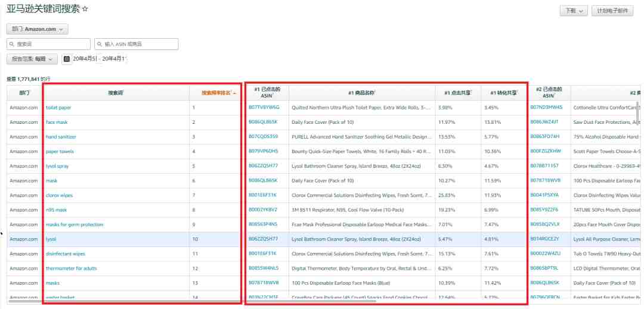The image size is (644, 309).
Task: Focus the 搜索词 search input field
Action: tap(48, 44)
